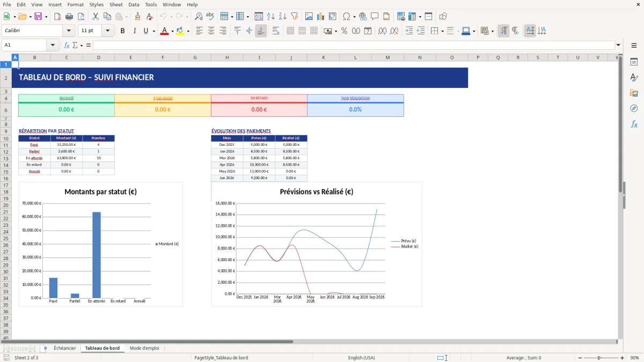
Task: Open the Format menu
Action: pyautogui.click(x=75, y=4)
